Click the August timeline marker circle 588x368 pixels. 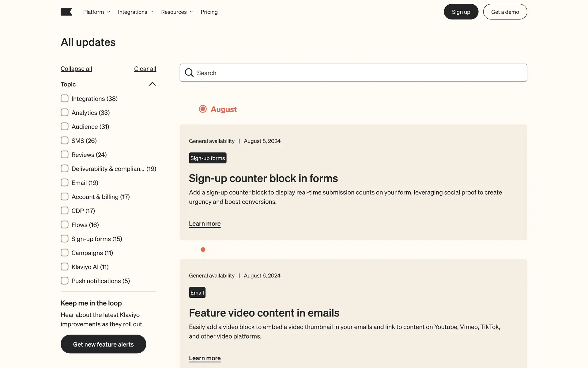point(203,109)
